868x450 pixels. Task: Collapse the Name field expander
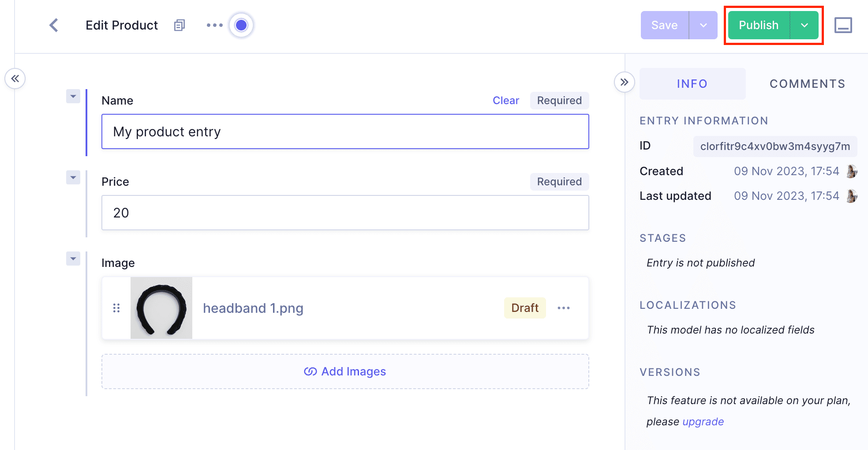(x=73, y=96)
